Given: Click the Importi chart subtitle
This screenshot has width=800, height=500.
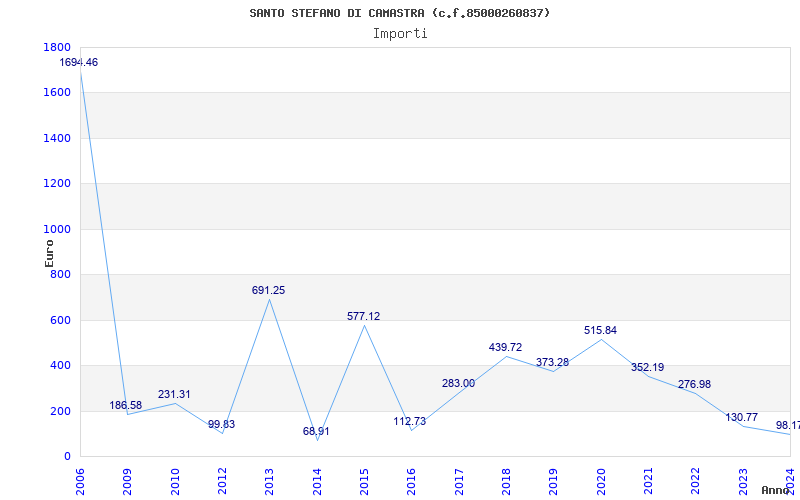Looking at the screenshot, I should coord(400,33).
